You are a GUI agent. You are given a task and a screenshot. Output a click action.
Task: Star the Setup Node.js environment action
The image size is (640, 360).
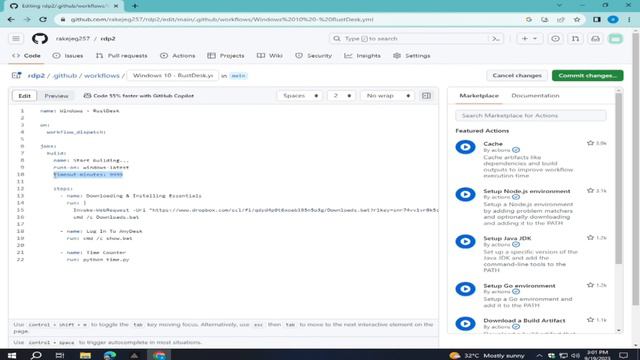click(x=590, y=191)
